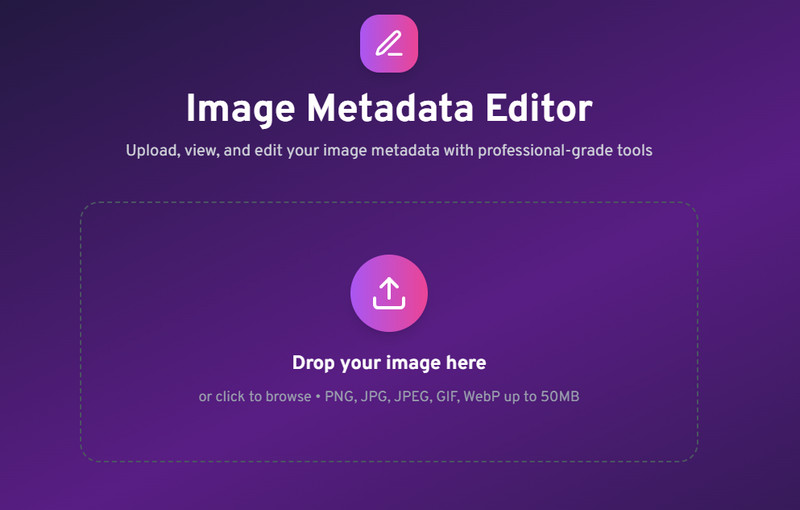Click the pen glyph above the title
800x510 pixels.
pos(389,43)
